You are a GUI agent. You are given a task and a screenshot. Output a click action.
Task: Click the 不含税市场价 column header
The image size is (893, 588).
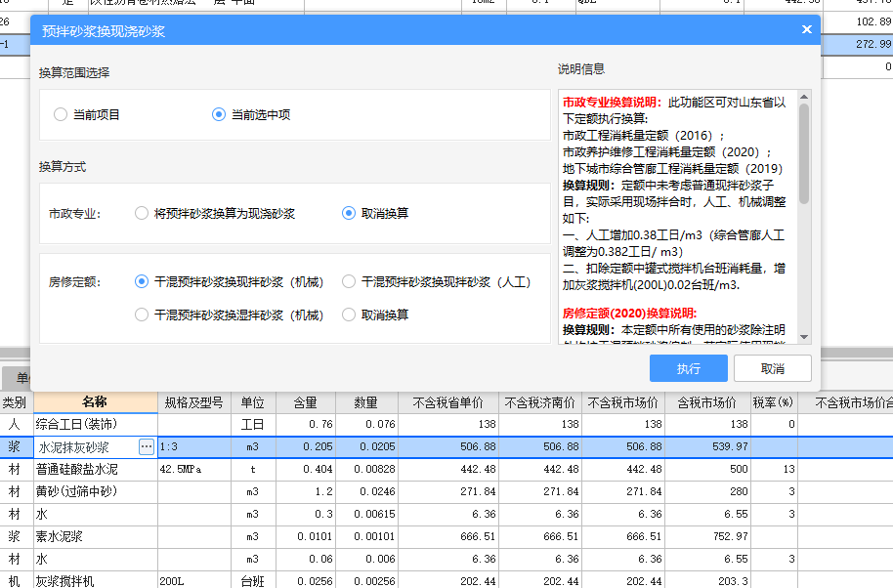coord(623,402)
